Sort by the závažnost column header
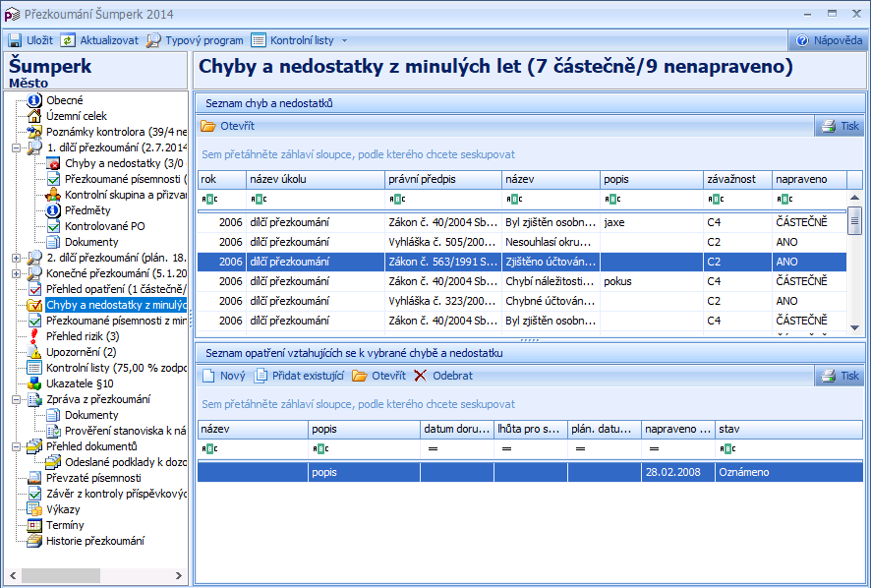 tap(737, 180)
